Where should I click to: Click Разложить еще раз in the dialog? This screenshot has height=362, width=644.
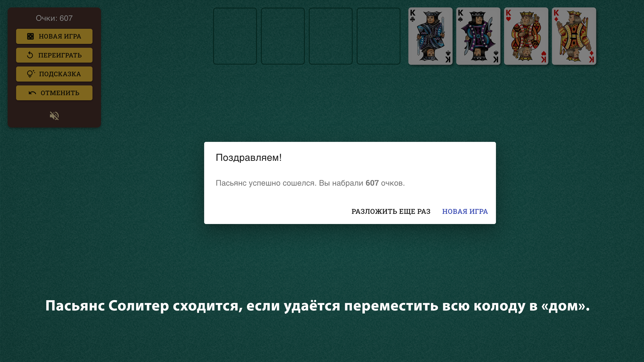(x=391, y=211)
